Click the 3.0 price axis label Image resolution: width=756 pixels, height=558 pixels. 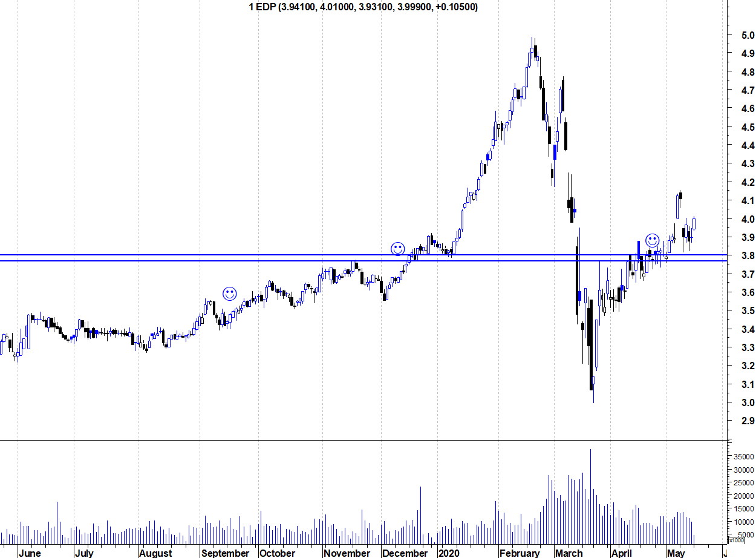click(748, 402)
